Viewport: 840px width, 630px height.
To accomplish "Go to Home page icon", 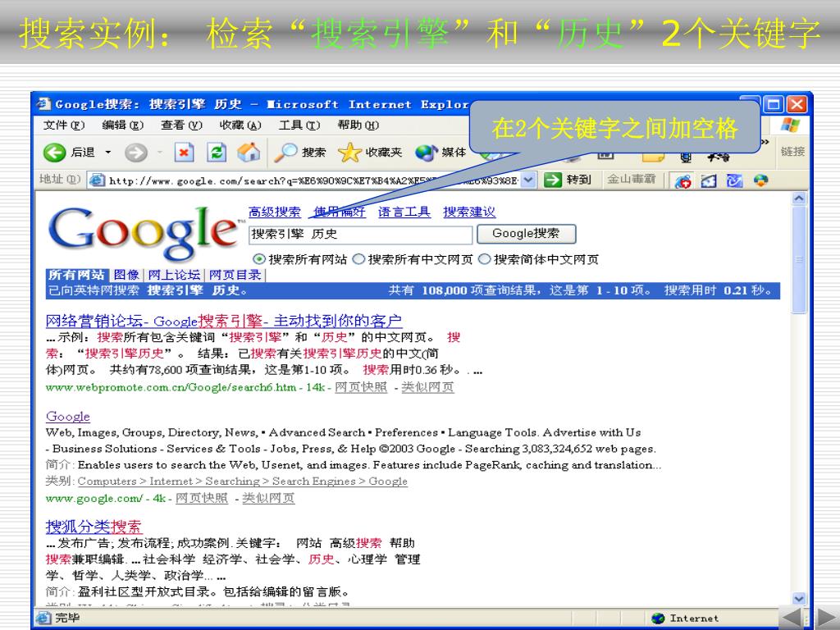I will pos(249,153).
